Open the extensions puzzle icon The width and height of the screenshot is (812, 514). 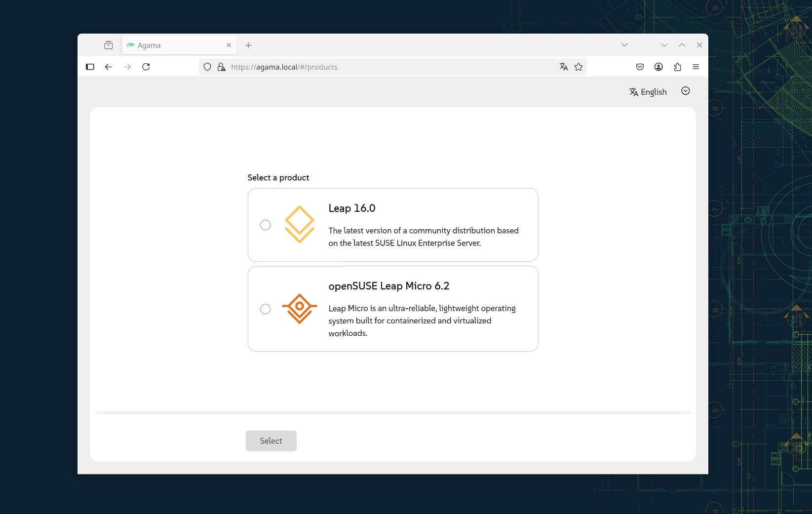[677, 67]
